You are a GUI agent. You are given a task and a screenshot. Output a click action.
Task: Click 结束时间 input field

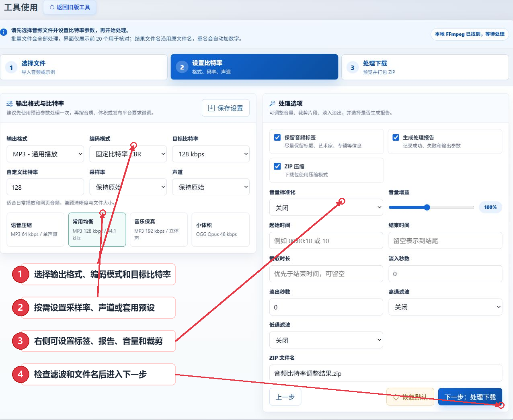pyautogui.click(x=445, y=241)
